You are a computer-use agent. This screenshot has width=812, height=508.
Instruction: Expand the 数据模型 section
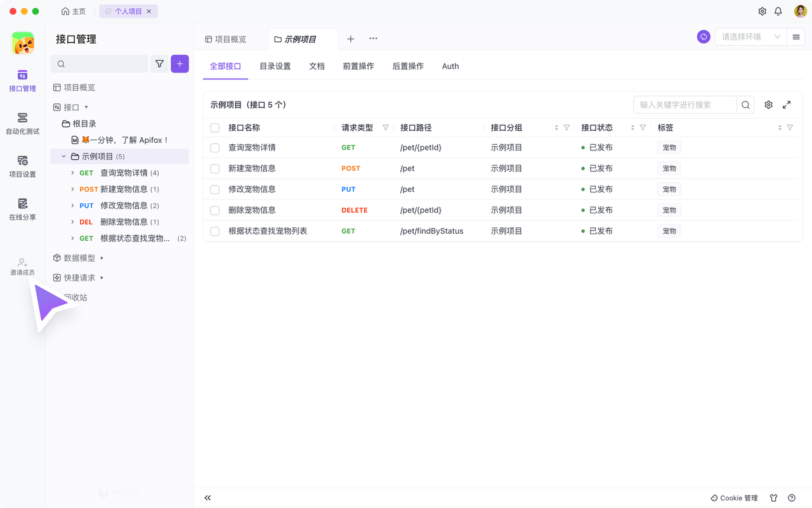[102, 258]
